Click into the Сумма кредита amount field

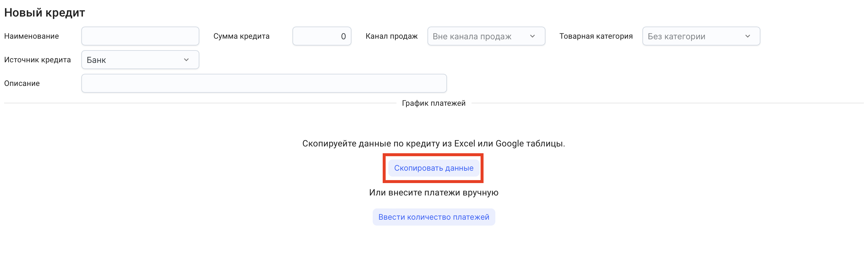tap(321, 36)
